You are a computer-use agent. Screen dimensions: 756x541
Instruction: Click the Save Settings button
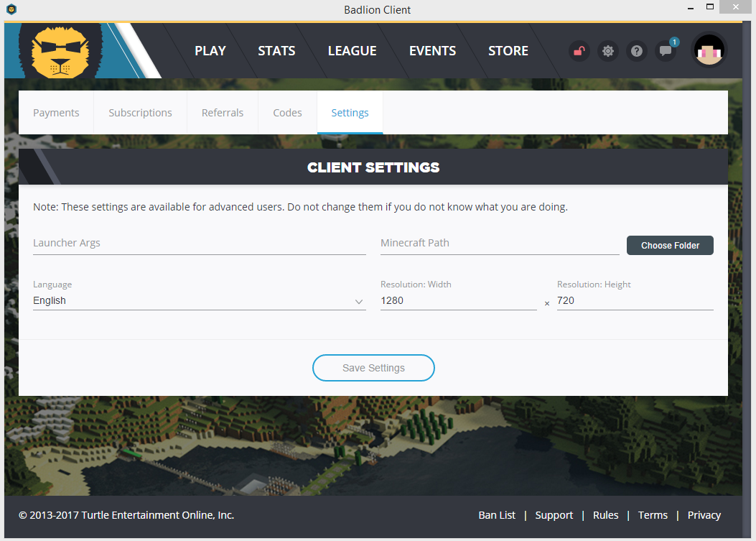pyautogui.click(x=373, y=368)
